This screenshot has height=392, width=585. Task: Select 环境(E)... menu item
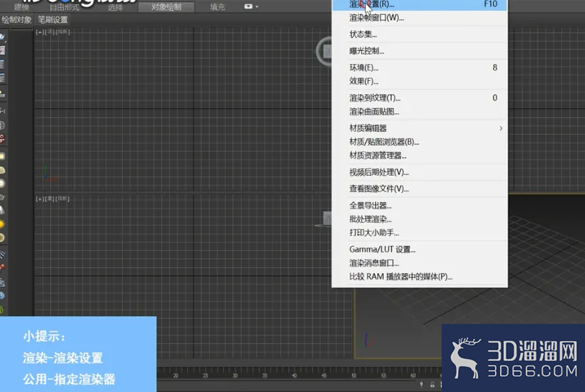coord(419,67)
